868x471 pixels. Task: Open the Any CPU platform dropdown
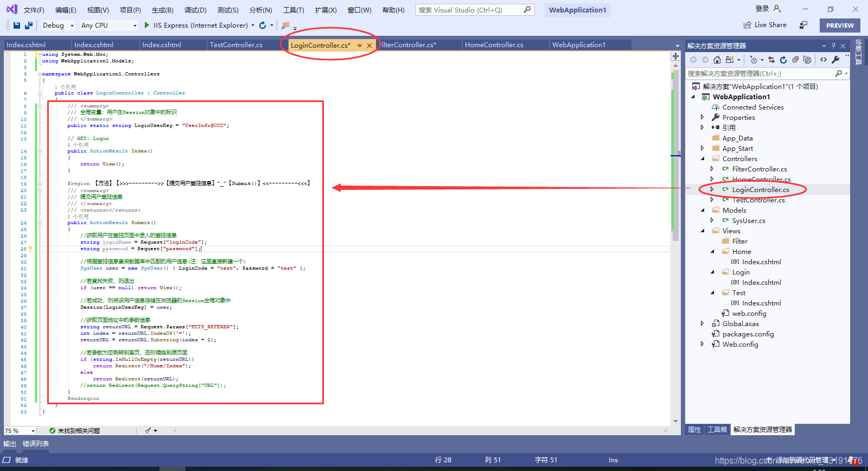tap(135, 26)
